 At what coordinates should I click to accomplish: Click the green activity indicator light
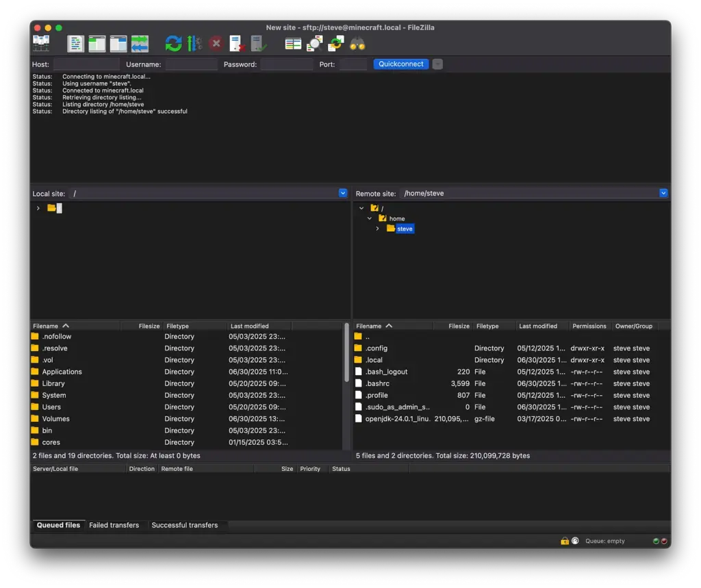(x=656, y=541)
